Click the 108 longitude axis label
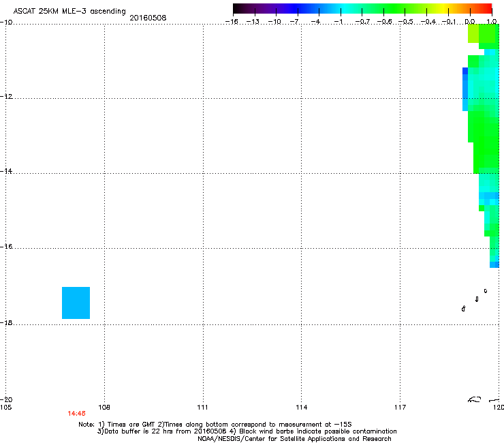 [104, 408]
